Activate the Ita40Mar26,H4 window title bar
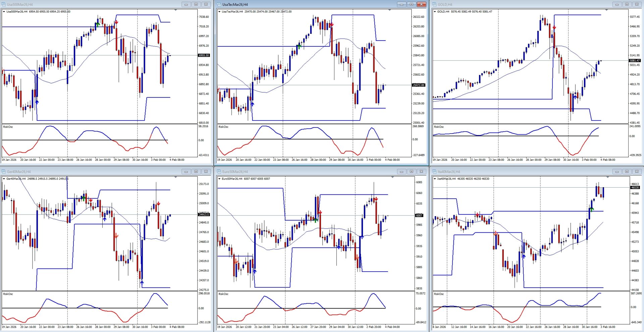 [520, 172]
